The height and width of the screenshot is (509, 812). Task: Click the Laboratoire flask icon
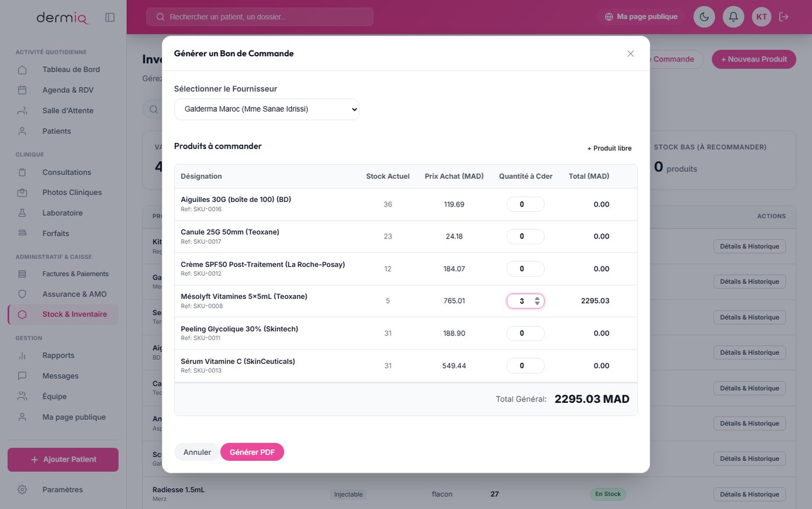pyautogui.click(x=22, y=213)
